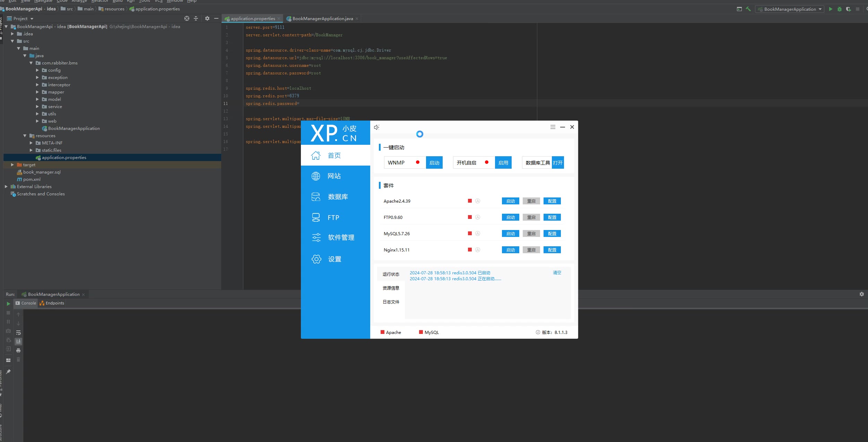Open the phpStudy hamburger menu

coord(553,127)
